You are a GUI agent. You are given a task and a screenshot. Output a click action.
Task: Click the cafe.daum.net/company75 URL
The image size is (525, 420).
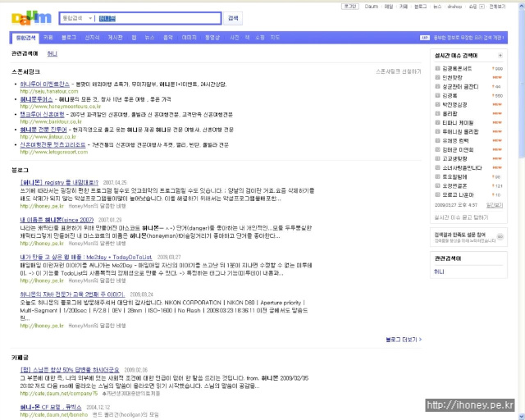pyautogui.click(x=59, y=394)
